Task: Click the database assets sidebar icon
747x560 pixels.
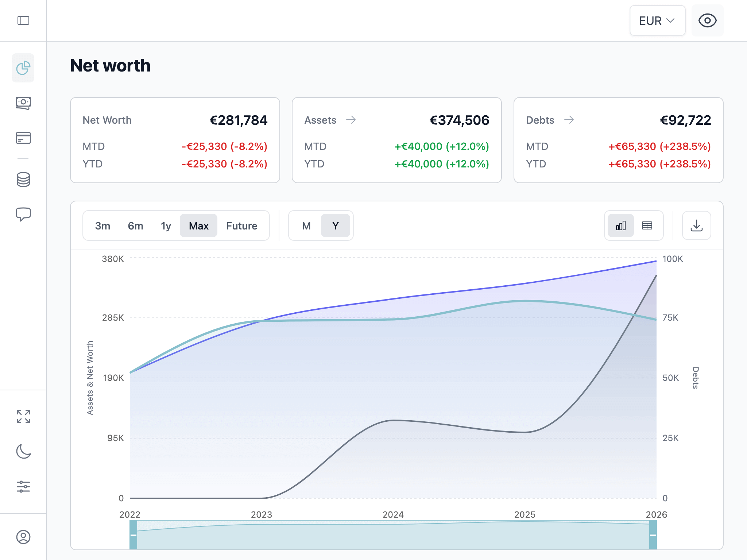Action: click(23, 179)
